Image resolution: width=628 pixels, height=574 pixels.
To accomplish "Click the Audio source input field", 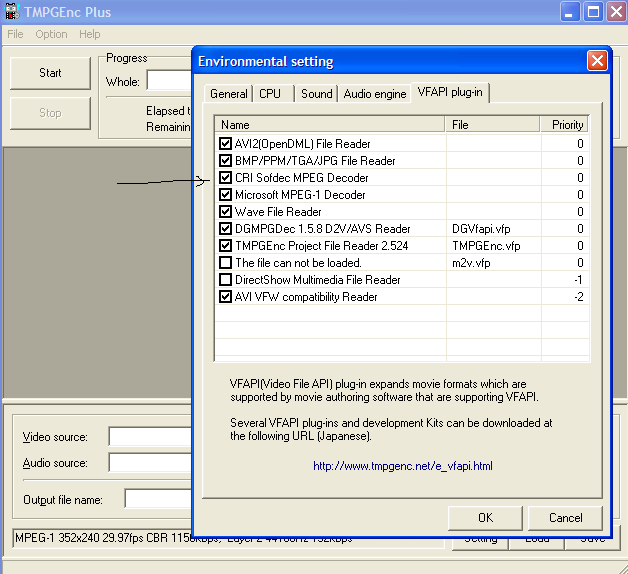I will click(151, 463).
